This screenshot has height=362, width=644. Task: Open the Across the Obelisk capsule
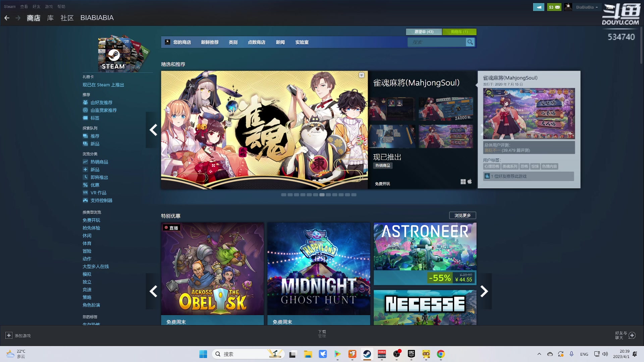coord(212,274)
